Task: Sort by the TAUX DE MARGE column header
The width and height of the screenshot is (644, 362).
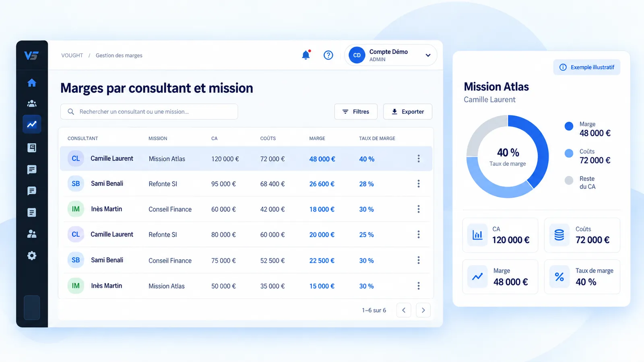Action: pyautogui.click(x=377, y=138)
